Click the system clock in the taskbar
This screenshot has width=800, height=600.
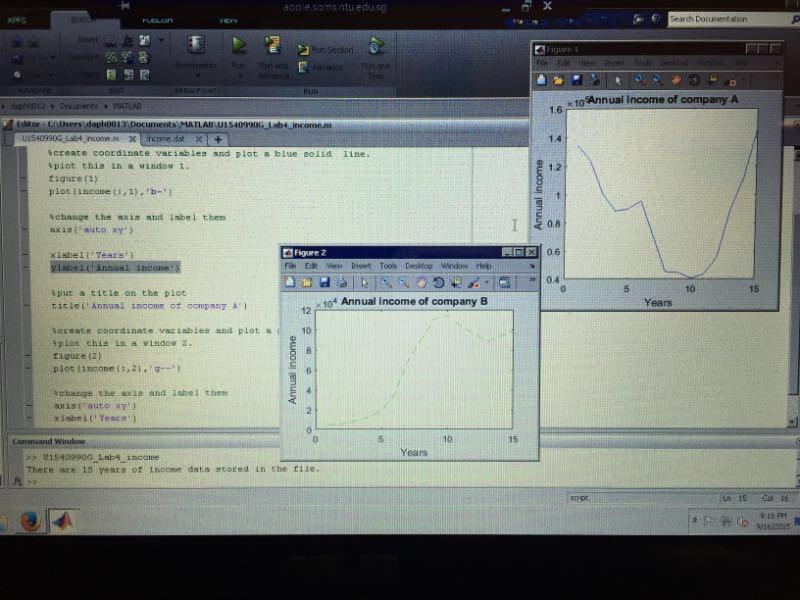[x=772, y=521]
